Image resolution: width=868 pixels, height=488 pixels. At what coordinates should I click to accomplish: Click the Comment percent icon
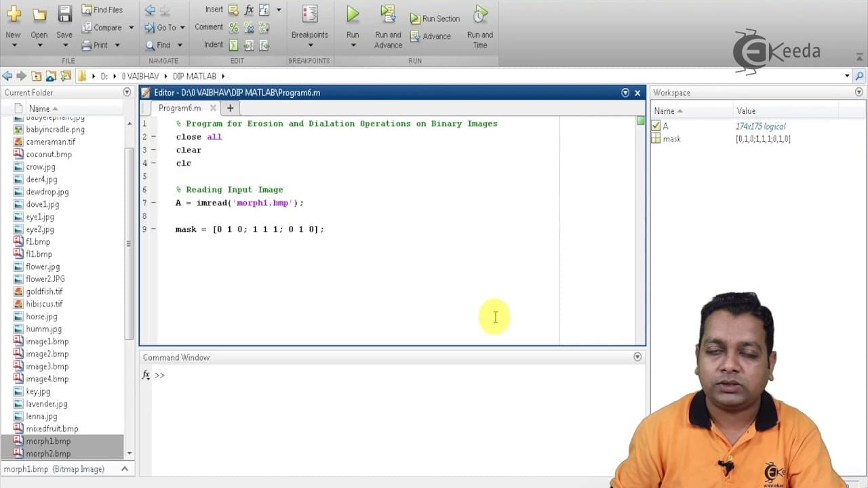pyautogui.click(x=233, y=28)
